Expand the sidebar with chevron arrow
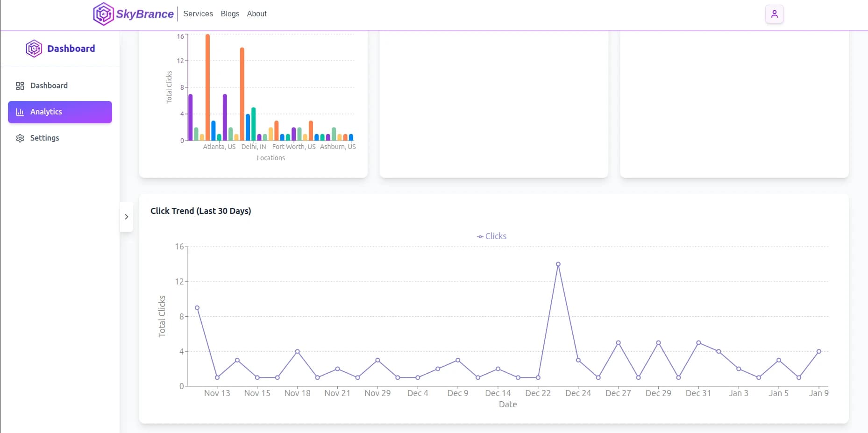The width and height of the screenshot is (868, 433). pos(127,217)
